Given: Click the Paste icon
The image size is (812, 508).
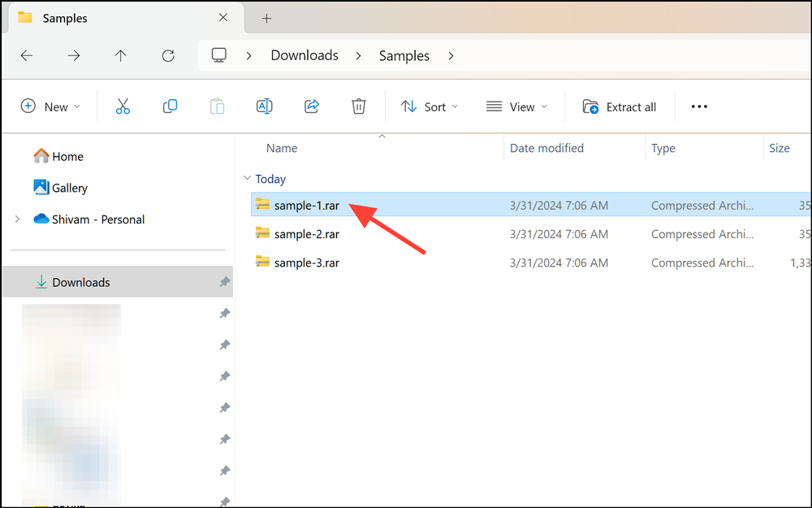Looking at the screenshot, I should pyautogui.click(x=217, y=106).
